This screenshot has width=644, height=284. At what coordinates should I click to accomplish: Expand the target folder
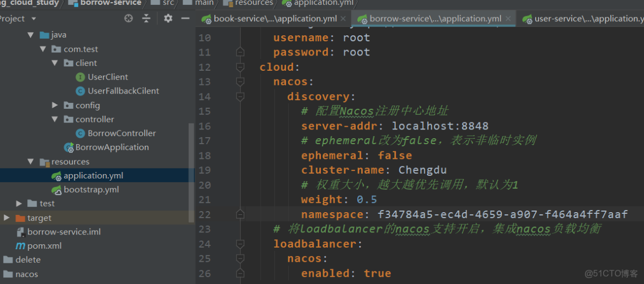point(7,218)
